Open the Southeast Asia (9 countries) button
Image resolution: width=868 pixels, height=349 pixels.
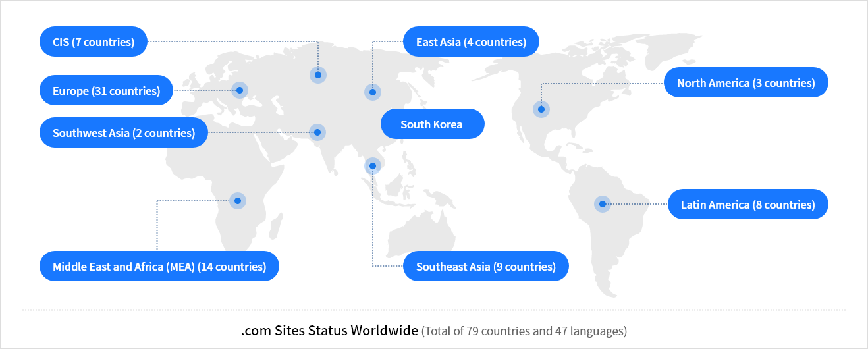pyautogui.click(x=485, y=266)
